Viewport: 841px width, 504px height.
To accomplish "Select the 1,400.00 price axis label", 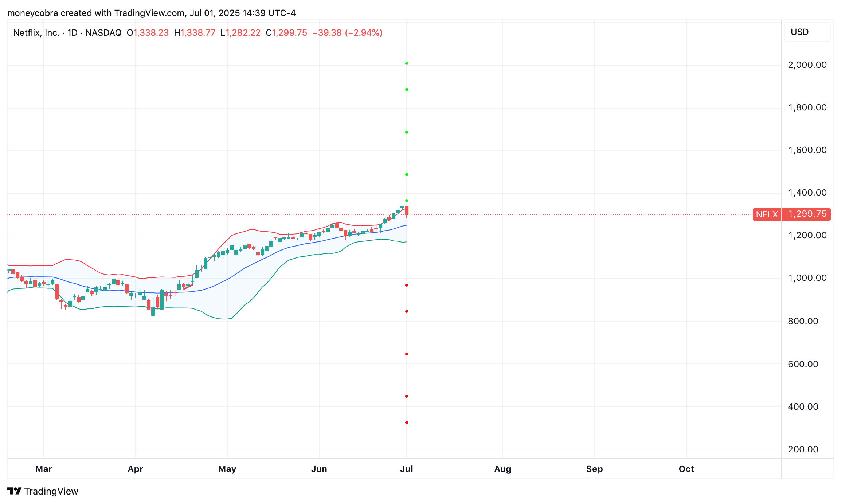I will click(807, 193).
